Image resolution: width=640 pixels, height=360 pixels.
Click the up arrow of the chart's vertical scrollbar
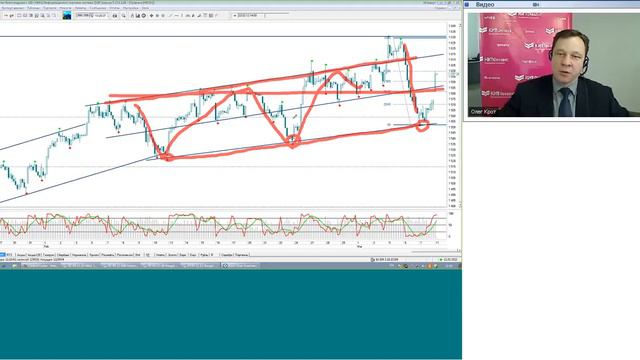(460, 25)
